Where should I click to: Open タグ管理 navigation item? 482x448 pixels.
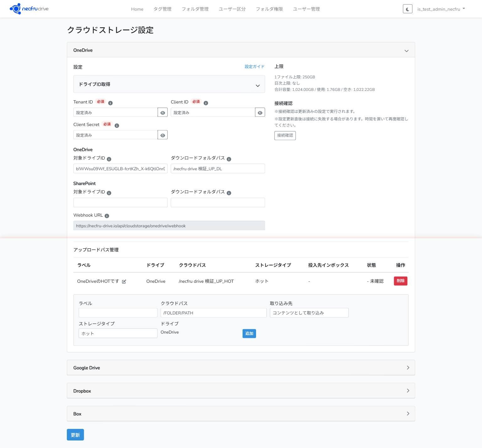coord(162,9)
